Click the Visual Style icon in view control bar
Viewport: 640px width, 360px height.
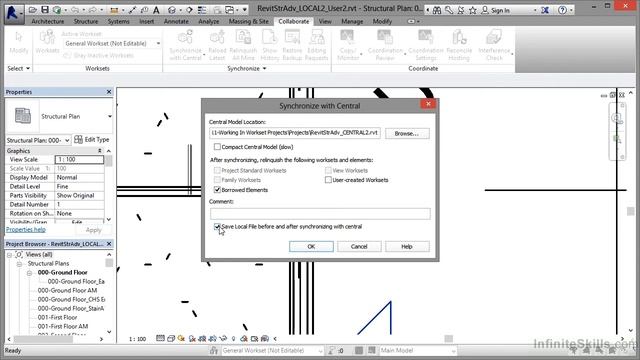pos(171,338)
